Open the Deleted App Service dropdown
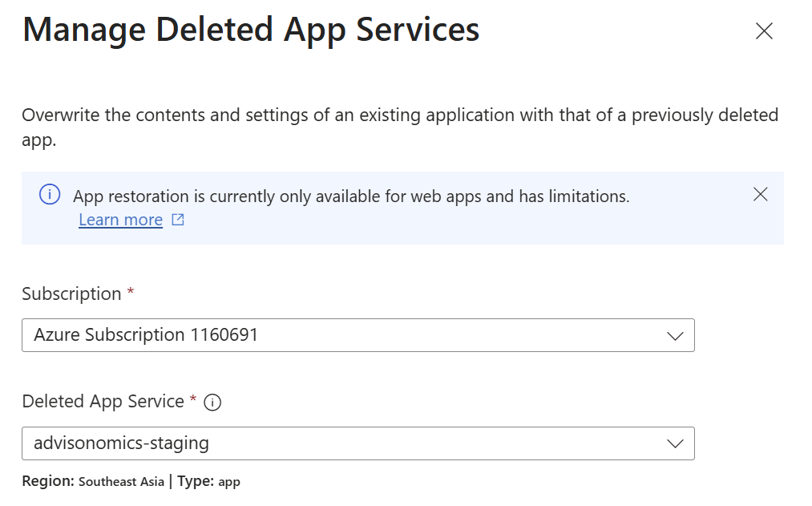Image resolution: width=812 pixels, height=506 pixels. pyautogui.click(x=358, y=443)
